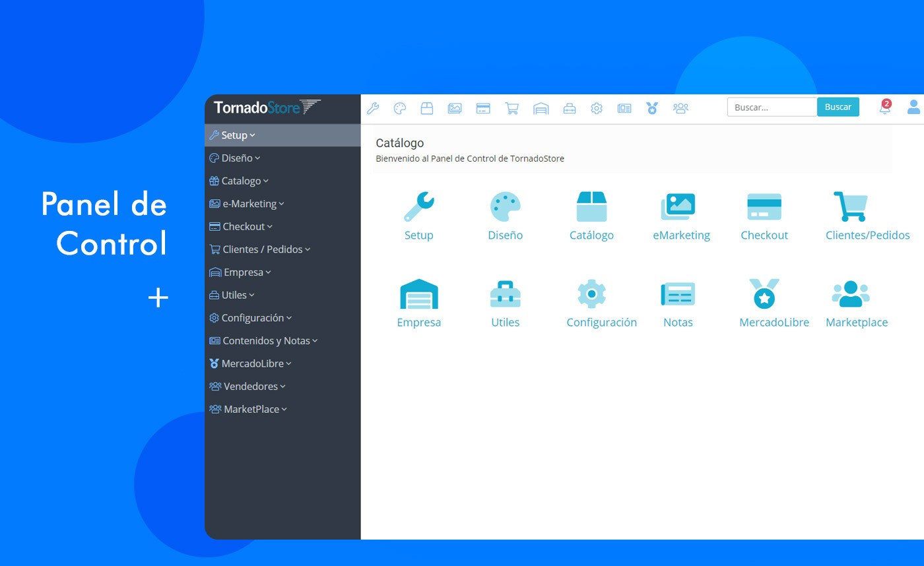Screen dimensions: 924x566
Task: Expand the Contenidos y Notas sidebar menu
Action: [282, 341]
